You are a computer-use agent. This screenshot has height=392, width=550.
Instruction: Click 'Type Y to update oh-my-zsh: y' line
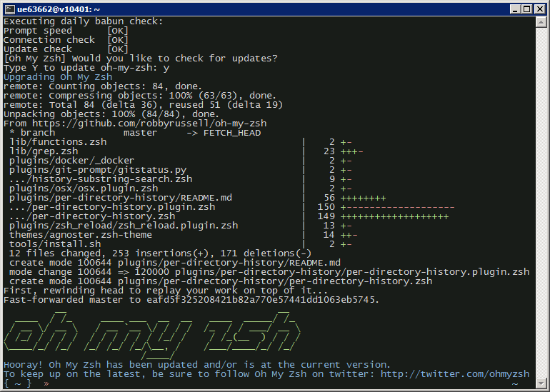tap(86, 68)
